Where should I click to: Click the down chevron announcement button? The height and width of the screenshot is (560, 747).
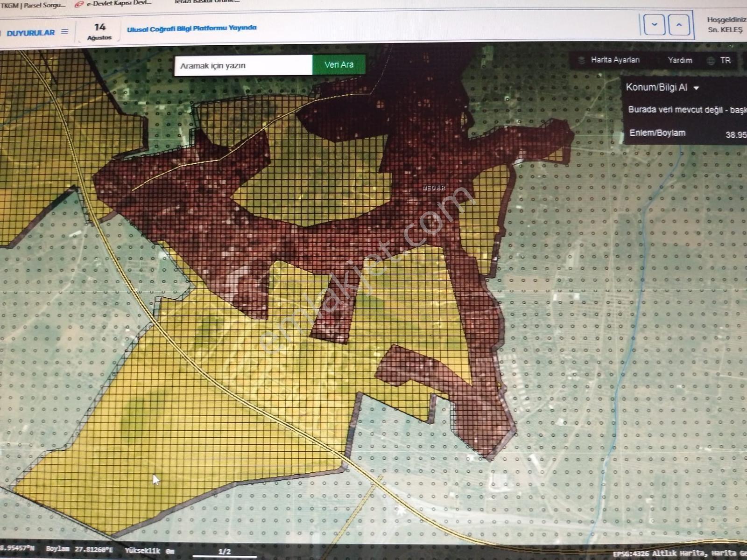[x=654, y=25]
